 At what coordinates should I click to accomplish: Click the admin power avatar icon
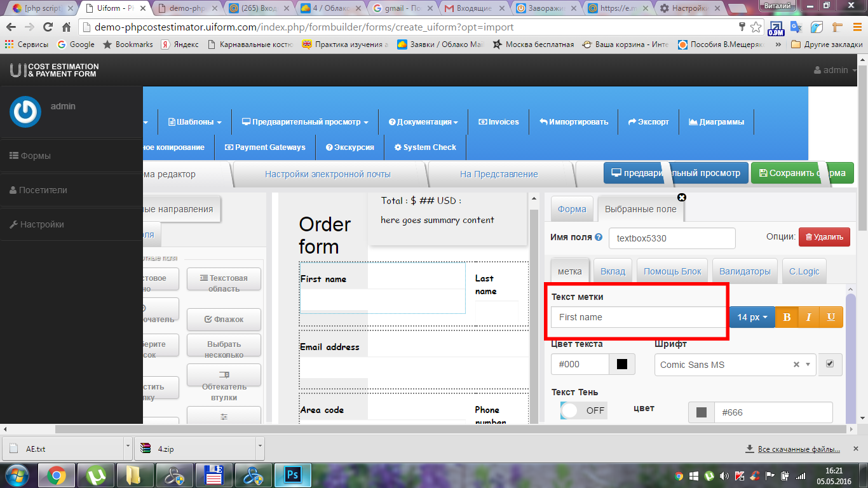tap(25, 112)
